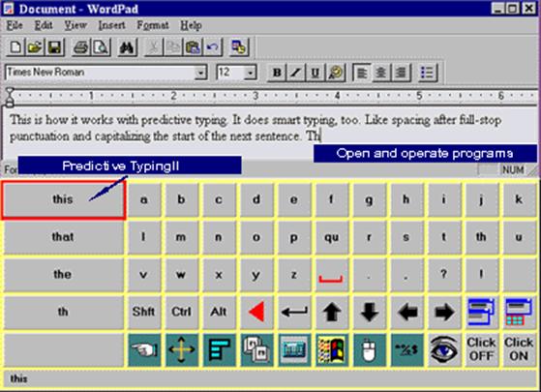The width and height of the screenshot is (541, 392).
Task: Click the Print Preview icon
Action: [101, 47]
